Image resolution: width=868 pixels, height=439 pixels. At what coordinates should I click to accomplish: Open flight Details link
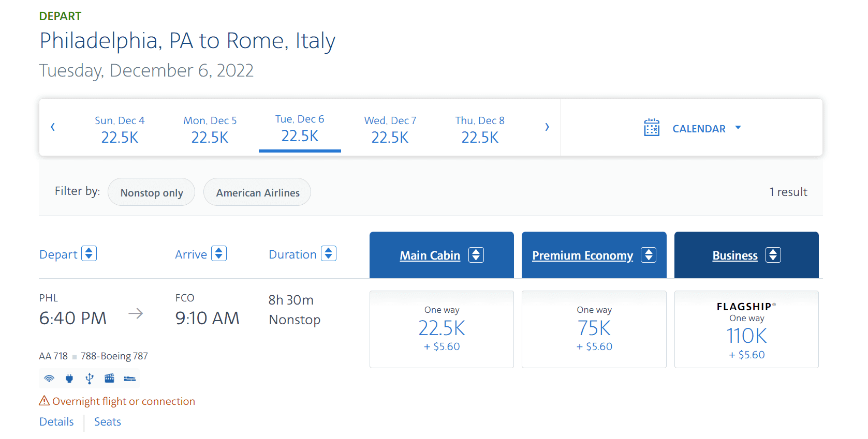point(56,421)
